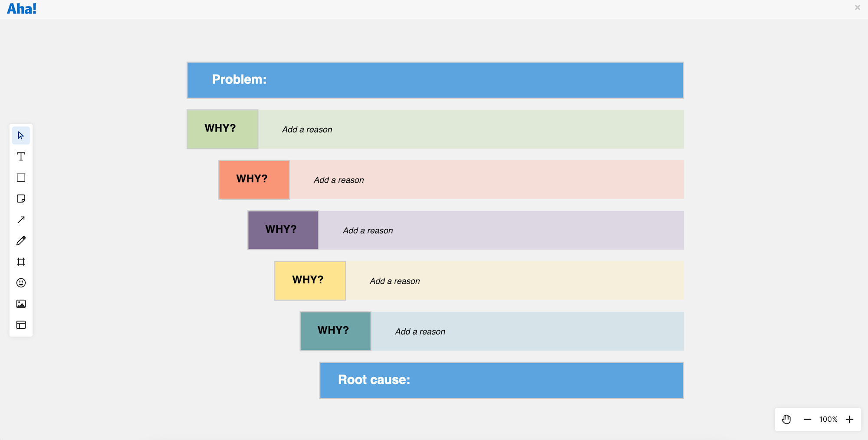Dismiss the board with the X

[x=857, y=7]
